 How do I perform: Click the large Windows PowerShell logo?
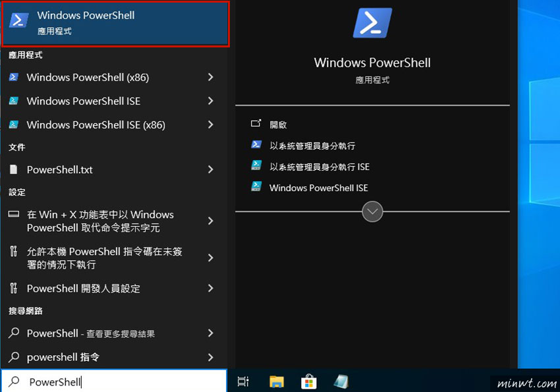372,23
